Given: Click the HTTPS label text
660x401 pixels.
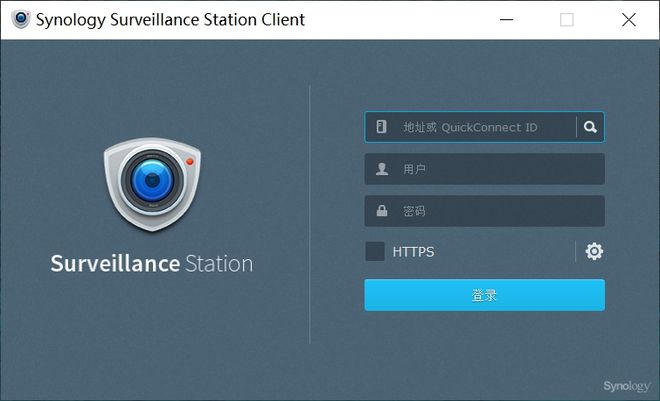Looking at the screenshot, I should click(x=413, y=252).
